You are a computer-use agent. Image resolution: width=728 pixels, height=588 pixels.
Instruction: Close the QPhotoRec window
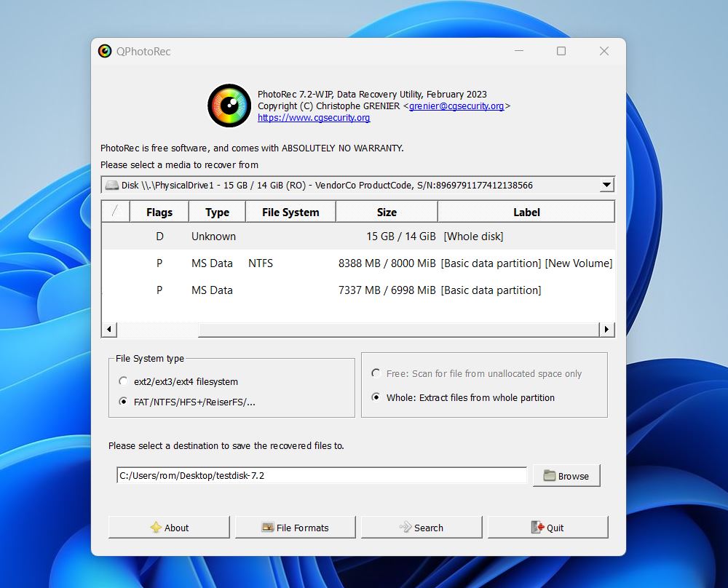click(x=604, y=51)
